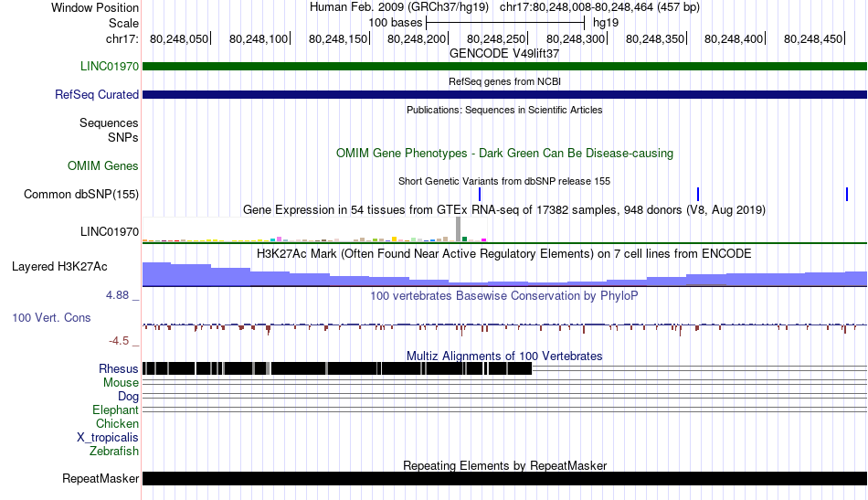The width and height of the screenshot is (868, 500).
Task: Click the OMIM Gene Phenotypes track title
Action: [x=504, y=153]
